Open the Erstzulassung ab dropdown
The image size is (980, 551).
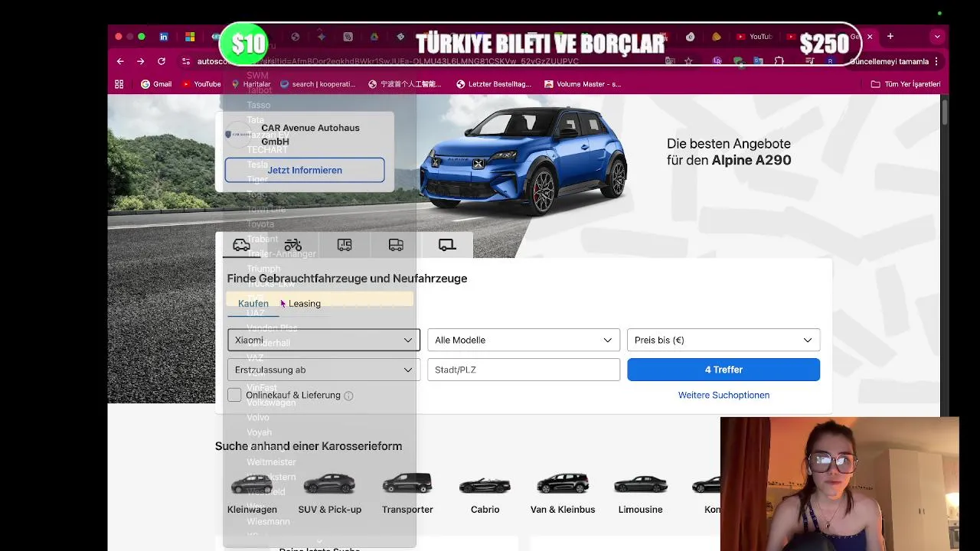pos(324,370)
